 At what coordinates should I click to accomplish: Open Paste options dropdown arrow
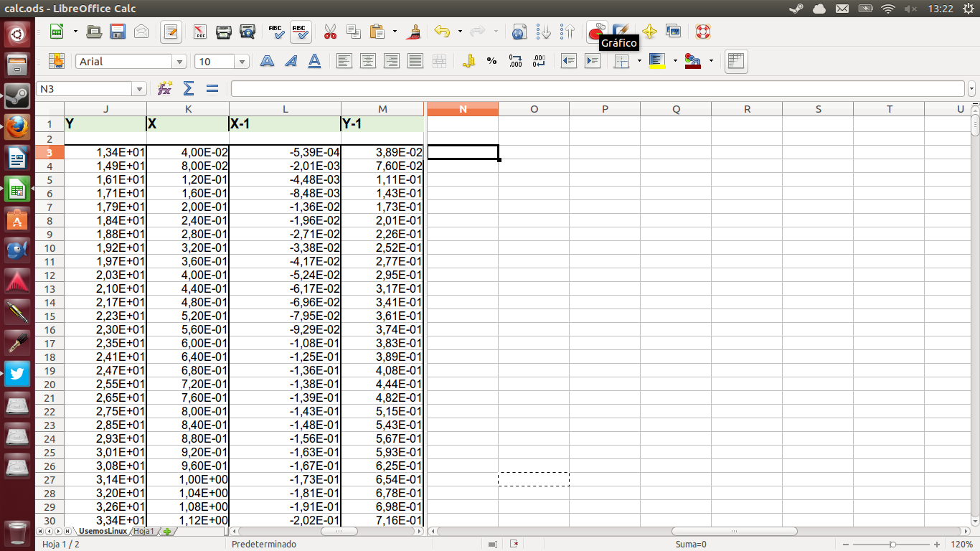395,32
